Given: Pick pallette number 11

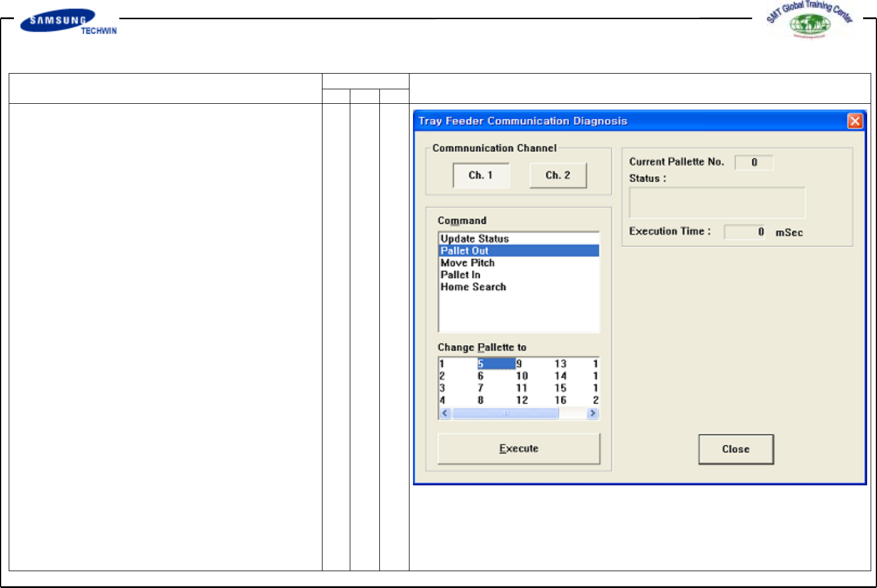Looking at the screenshot, I should (522, 388).
